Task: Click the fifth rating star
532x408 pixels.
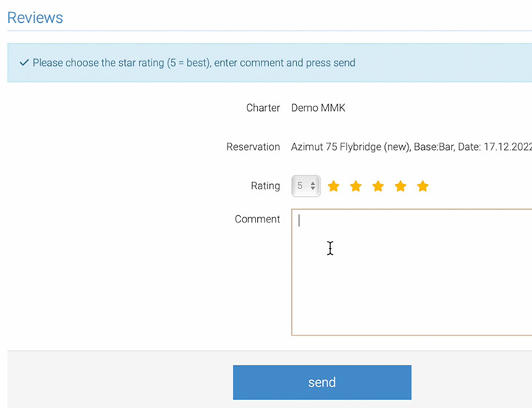Action: pos(423,186)
